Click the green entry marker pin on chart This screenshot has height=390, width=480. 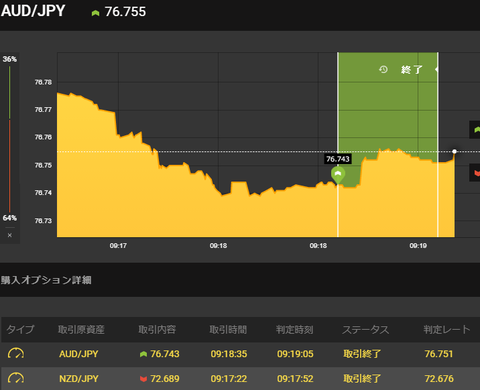tap(338, 175)
